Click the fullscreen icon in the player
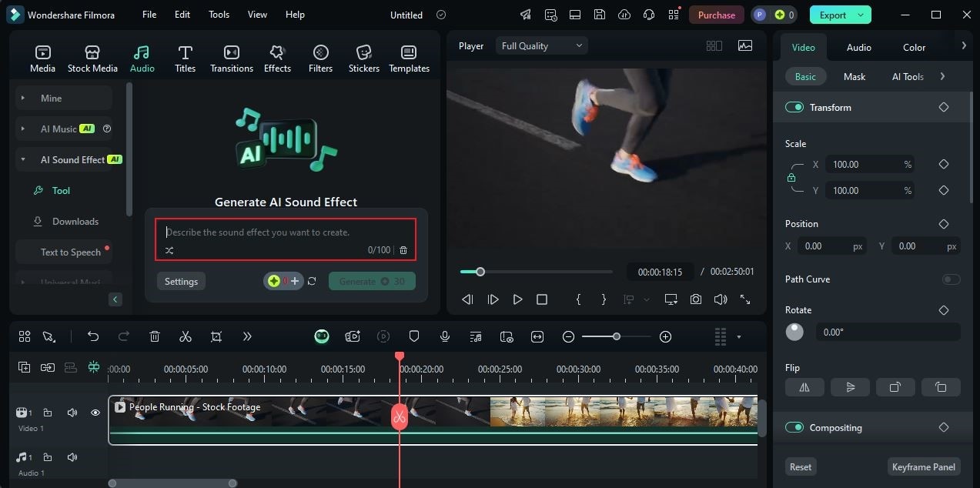 [x=745, y=299]
